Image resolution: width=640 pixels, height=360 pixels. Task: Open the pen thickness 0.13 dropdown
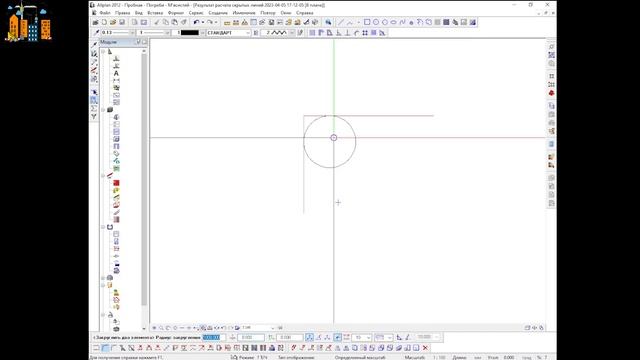132,33
